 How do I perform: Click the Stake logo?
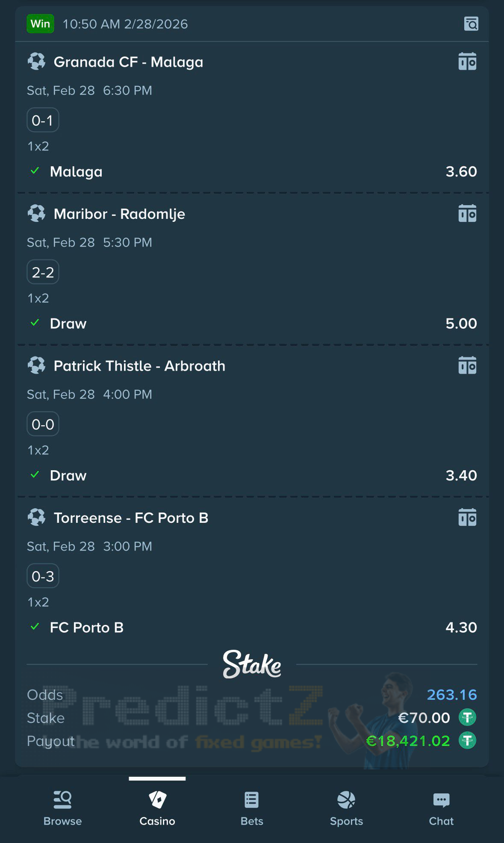(x=252, y=665)
